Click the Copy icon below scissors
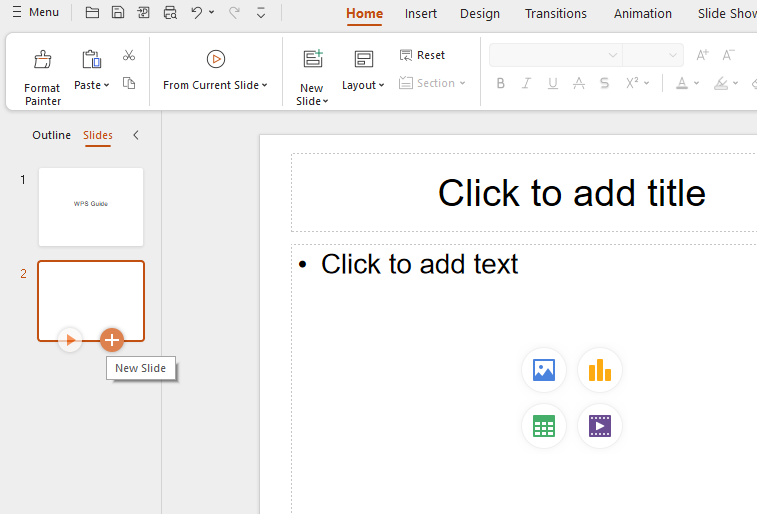 click(129, 83)
